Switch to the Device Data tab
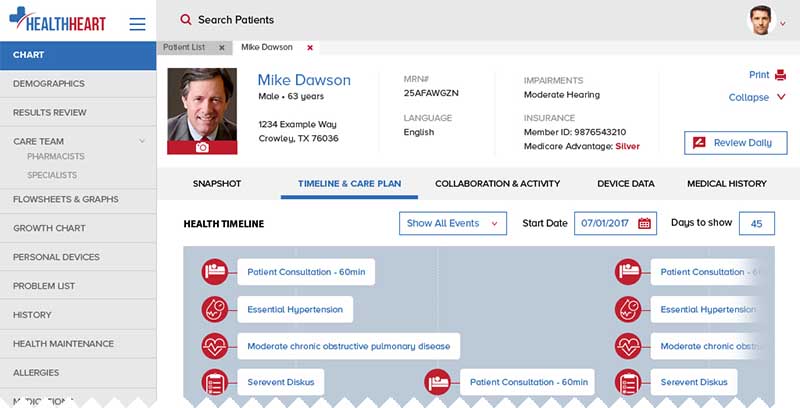This screenshot has height=408, width=800. point(625,184)
